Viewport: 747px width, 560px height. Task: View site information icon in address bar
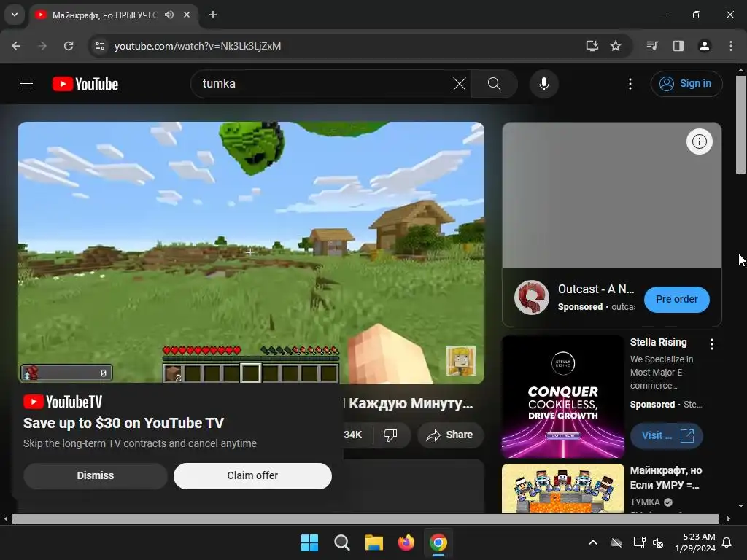tap(99, 46)
